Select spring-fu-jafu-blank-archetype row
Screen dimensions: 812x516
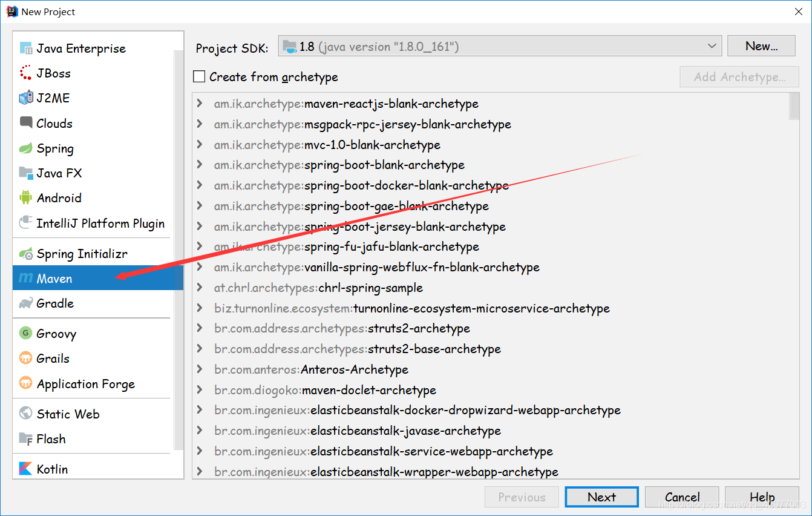pyautogui.click(x=491, y=246)
